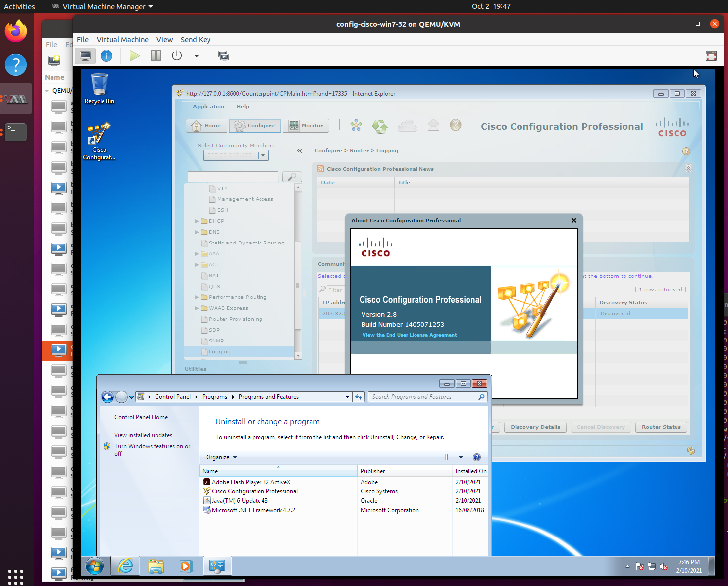
Task: Click Search Programs and Features field
Action: point(428,397)
